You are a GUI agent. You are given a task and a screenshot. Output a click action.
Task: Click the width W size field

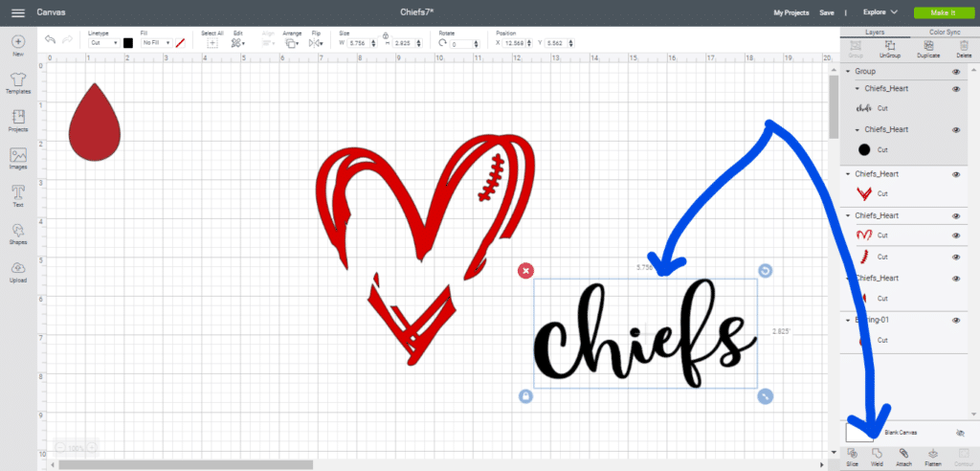pos(359,44)
